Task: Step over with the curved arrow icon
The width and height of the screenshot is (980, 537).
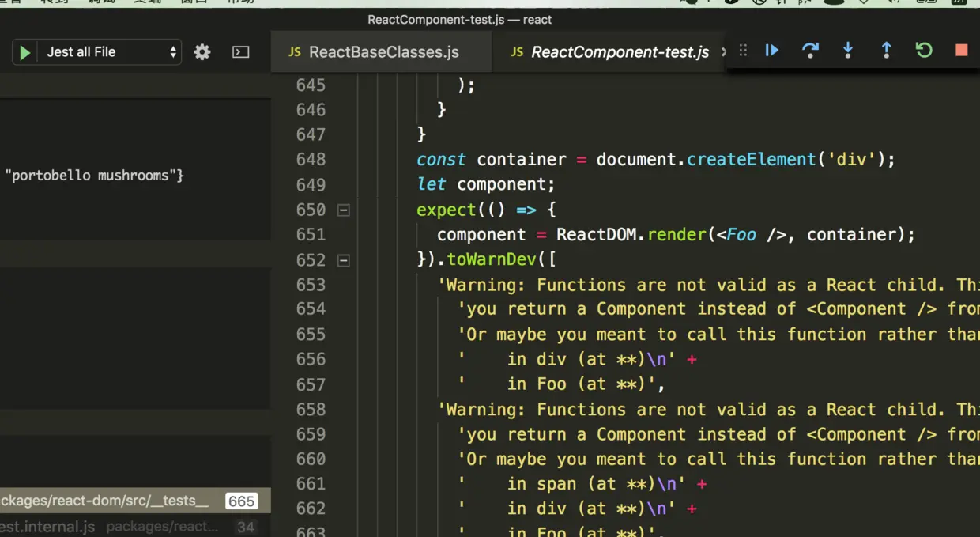Action: point(810,51)
